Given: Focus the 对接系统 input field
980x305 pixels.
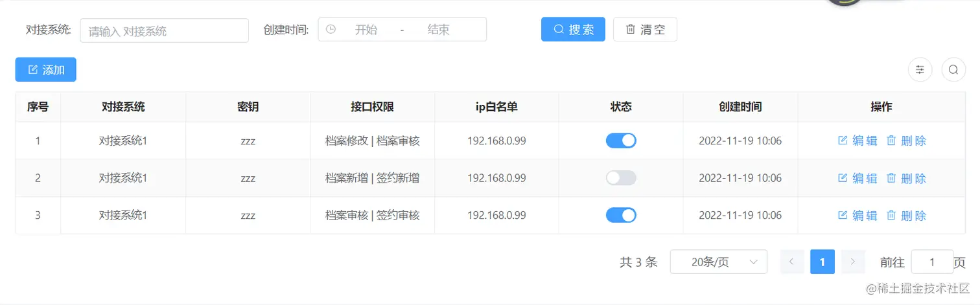Looking at the screenshot, I should [x=164, y=30].
